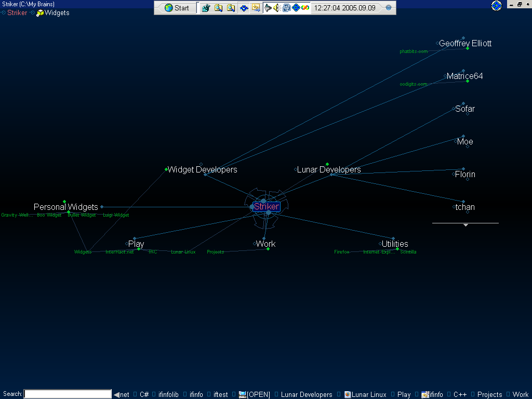This screenshot has width=532, height=399.
Task: Select the Matrice64 sibling thought
Action: click(x=464, y=76)
